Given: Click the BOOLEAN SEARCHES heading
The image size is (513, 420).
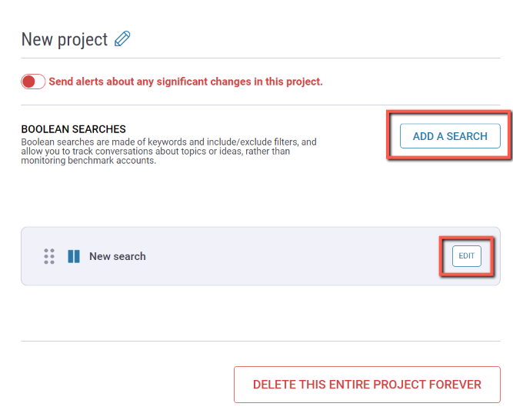Looking at the screenshot, I should click(x=73, y=129).
